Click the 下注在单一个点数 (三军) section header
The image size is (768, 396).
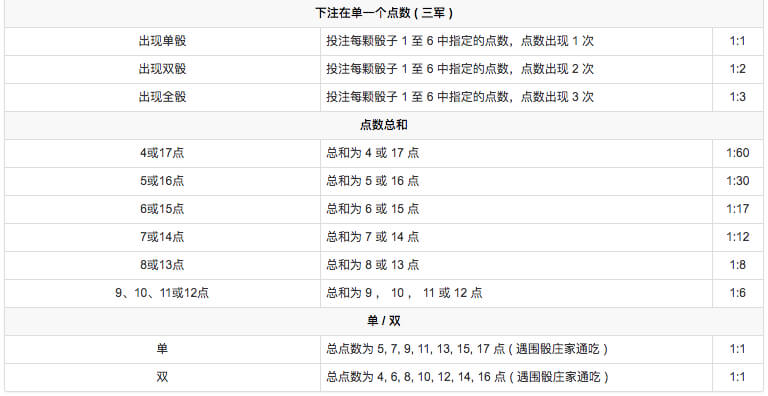(x=384, y=13)
